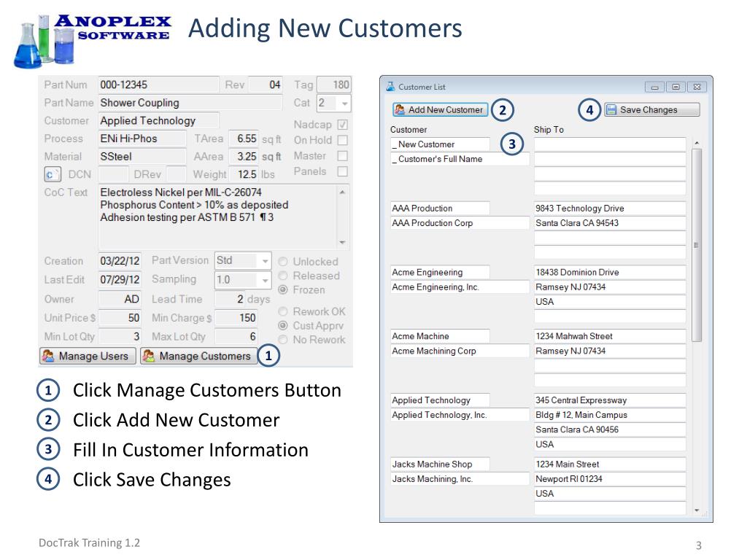Click the _New Customer name field
Screen dimensions: 747x560
coord(440,144)
